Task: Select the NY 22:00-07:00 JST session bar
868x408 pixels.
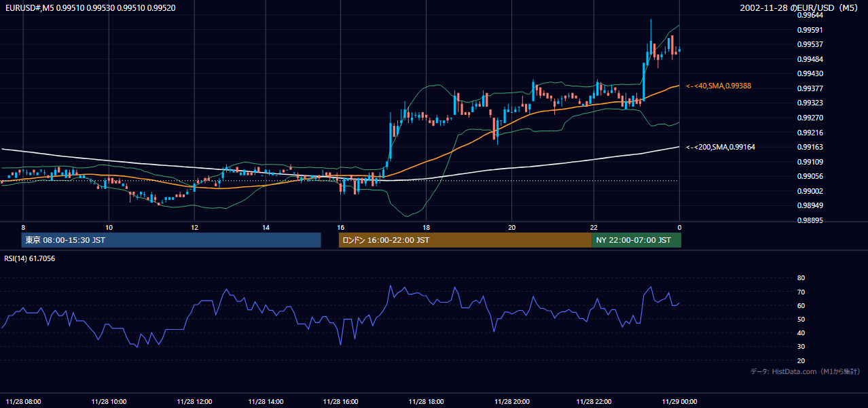Action: 636,240
